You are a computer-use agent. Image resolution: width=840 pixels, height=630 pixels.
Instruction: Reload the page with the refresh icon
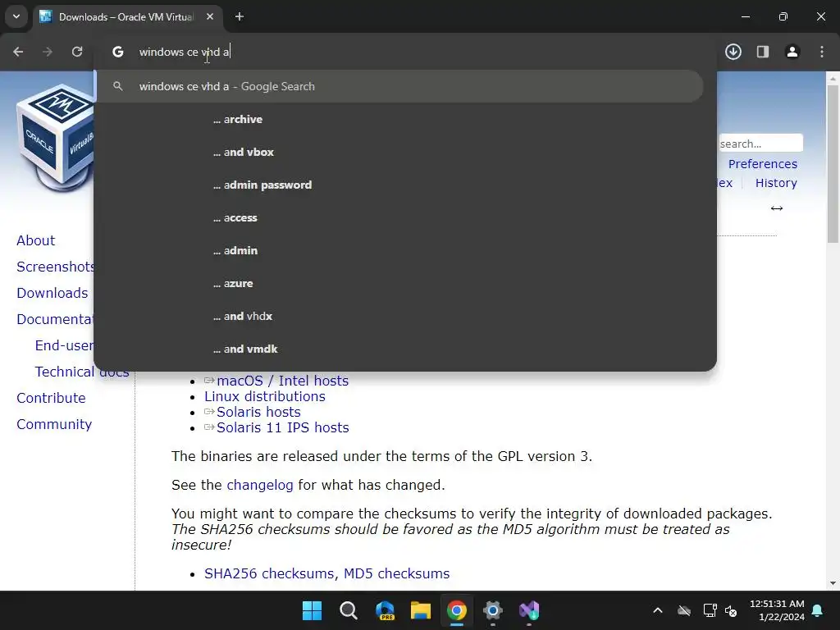(x=77, y=52)
